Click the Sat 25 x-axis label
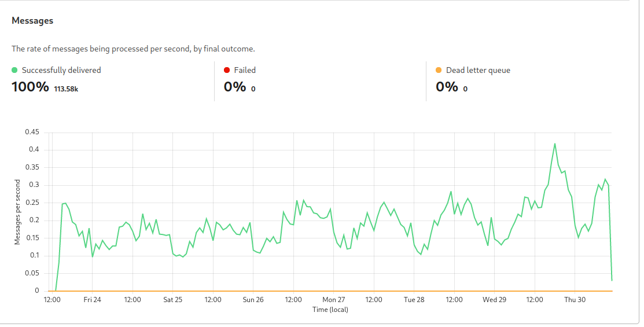 [173, 300]
